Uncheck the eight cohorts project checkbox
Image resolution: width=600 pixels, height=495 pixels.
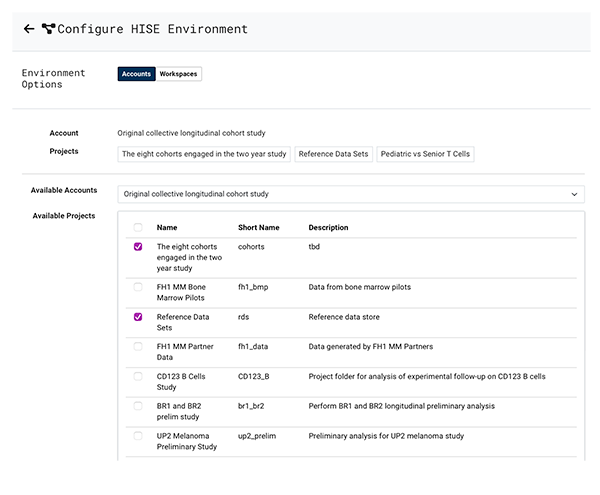(138, 246)
